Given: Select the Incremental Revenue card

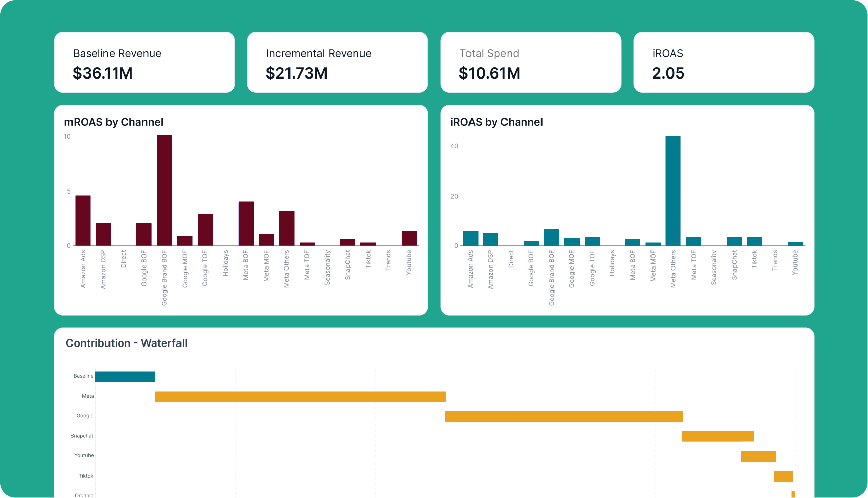Looking at the screenshot, I should pyautogui.click(x=337, y=62).
